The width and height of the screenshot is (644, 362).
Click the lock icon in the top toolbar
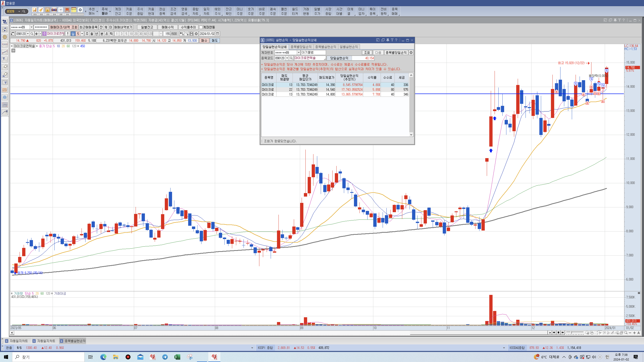click(x=48, y=10)
